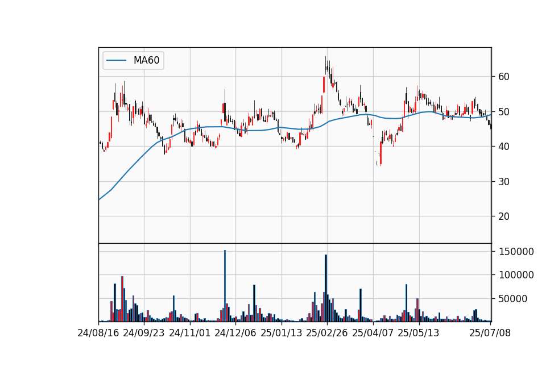This screenshot has width=546, height=392.
Task: Click the 24/08/16 date label
Action: tap(98, 333)
